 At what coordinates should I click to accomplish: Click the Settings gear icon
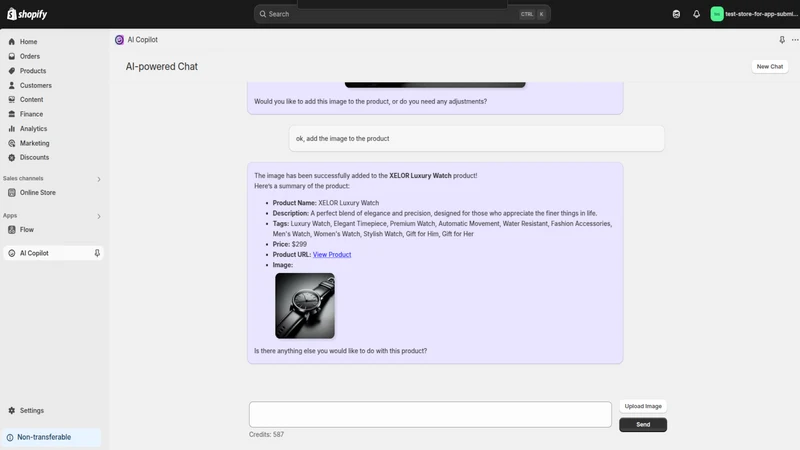tap(12, 410)
